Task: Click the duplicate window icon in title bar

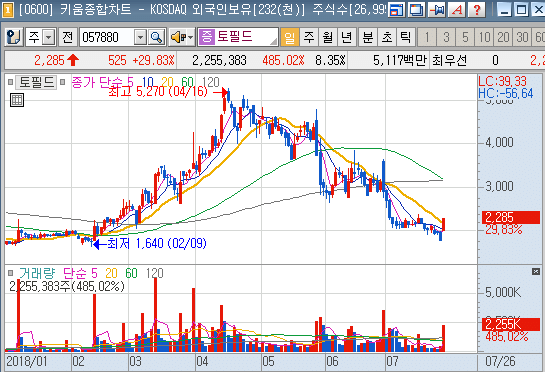Action: click(416, 10)
